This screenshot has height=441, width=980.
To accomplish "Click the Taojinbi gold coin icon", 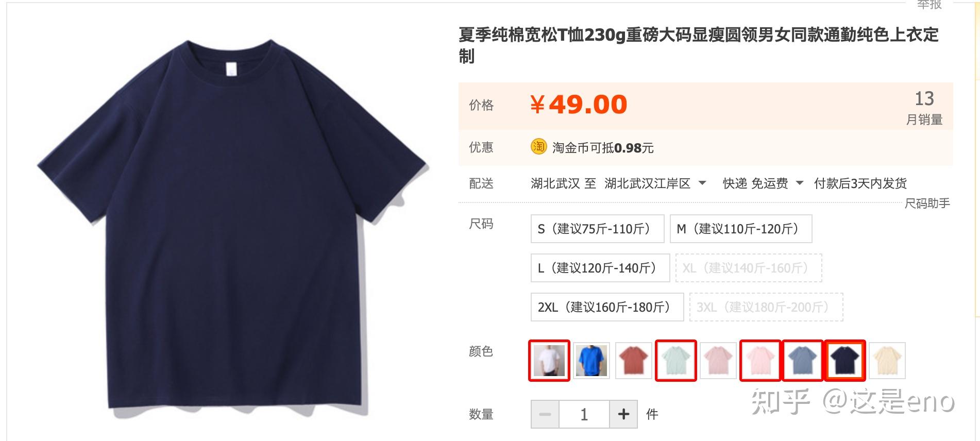I will [x=538, y=147].
